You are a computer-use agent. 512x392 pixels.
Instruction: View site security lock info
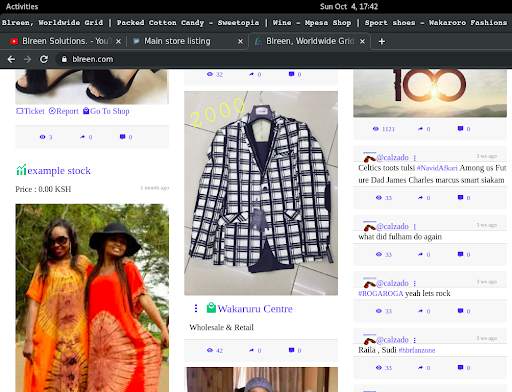(x=64, y=59)
